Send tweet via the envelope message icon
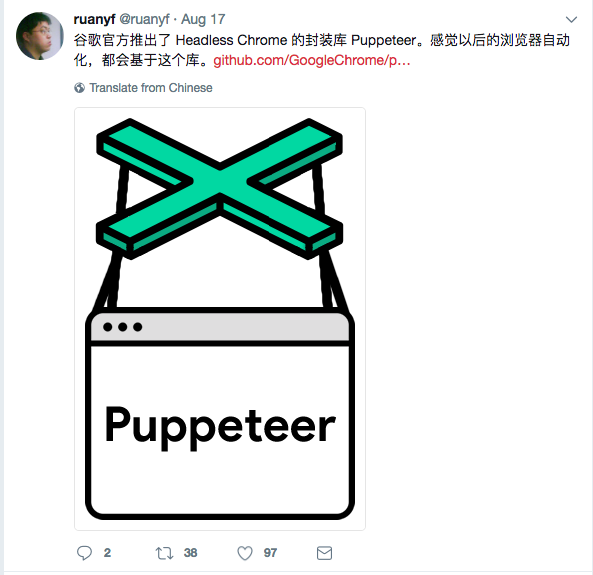 point(324,553)
